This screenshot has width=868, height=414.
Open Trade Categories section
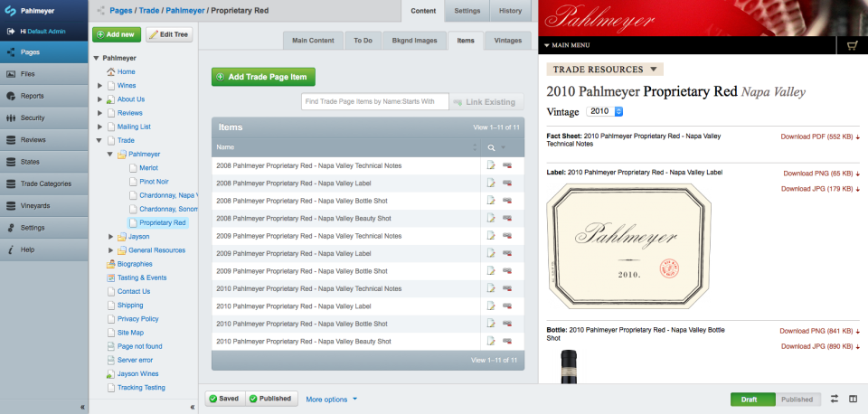tap(44, 183)
